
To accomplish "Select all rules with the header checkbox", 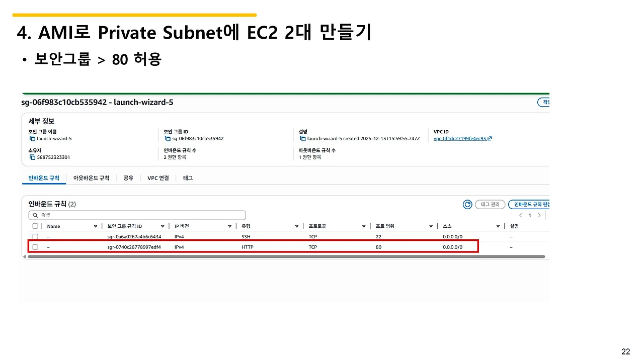I will click(x=35, y=226).
